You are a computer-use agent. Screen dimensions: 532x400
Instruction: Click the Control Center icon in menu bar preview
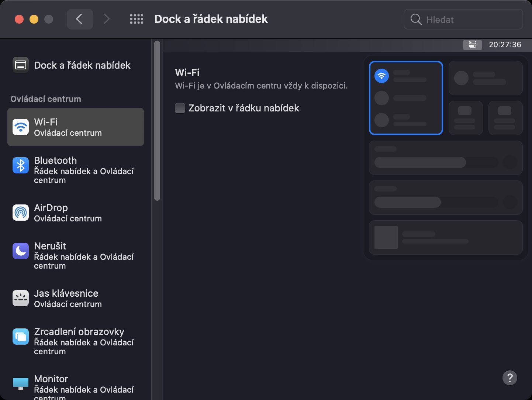(473, 45)
